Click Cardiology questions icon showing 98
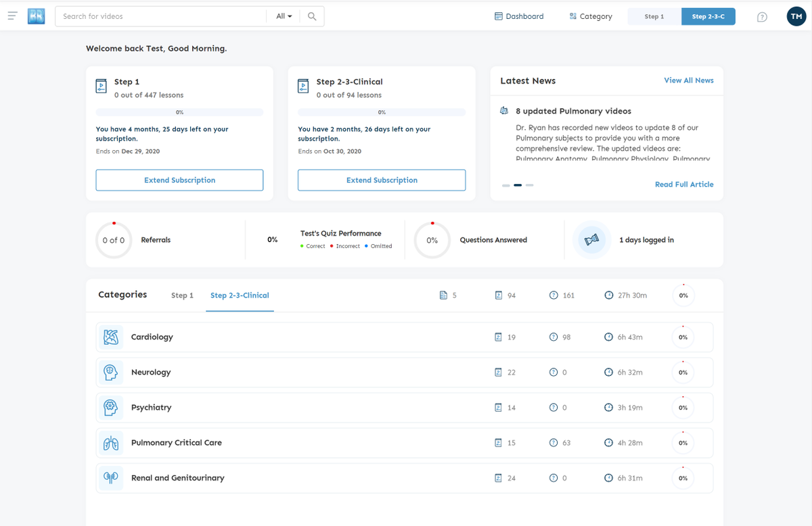The height and width of the screenshot is (526, 812). click(x=554, y=337)
